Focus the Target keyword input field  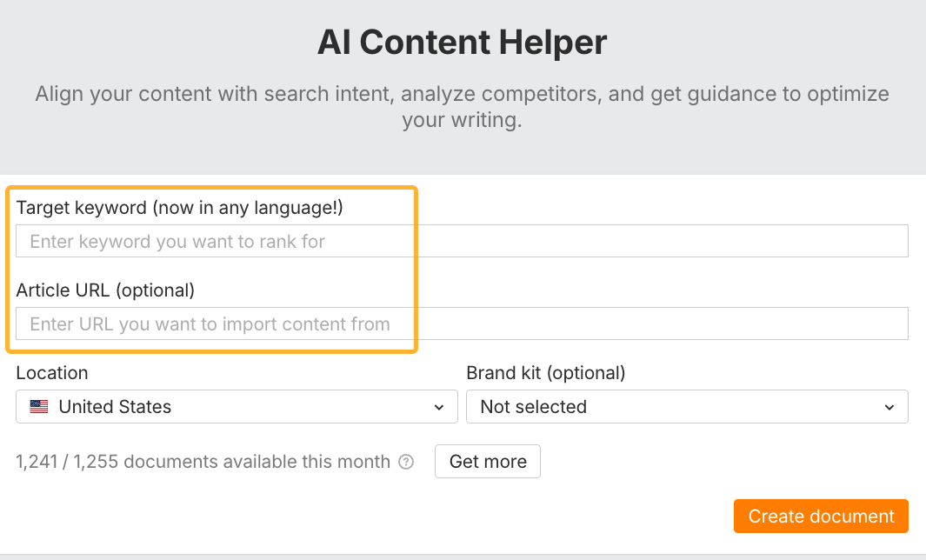461,241
